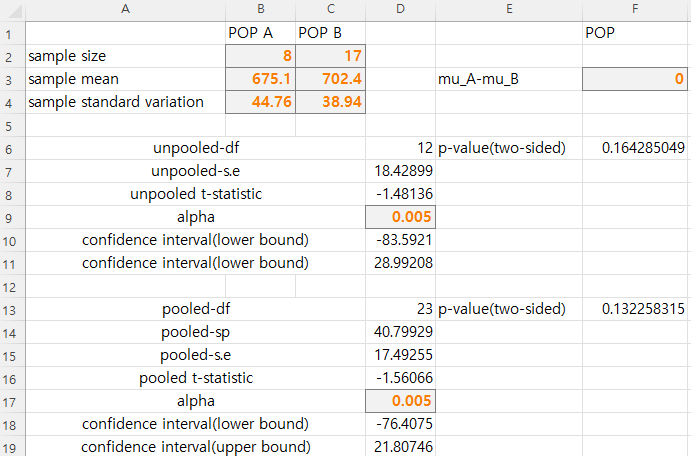Click the 'pooled-df' label
The image size is (691, 456).
point(196,309)
